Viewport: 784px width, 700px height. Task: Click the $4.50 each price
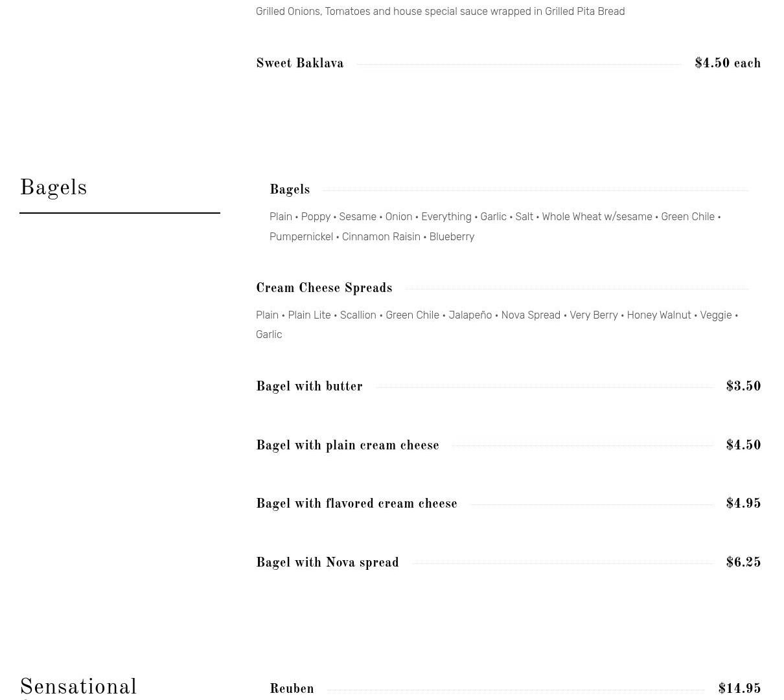pos(727,63)
